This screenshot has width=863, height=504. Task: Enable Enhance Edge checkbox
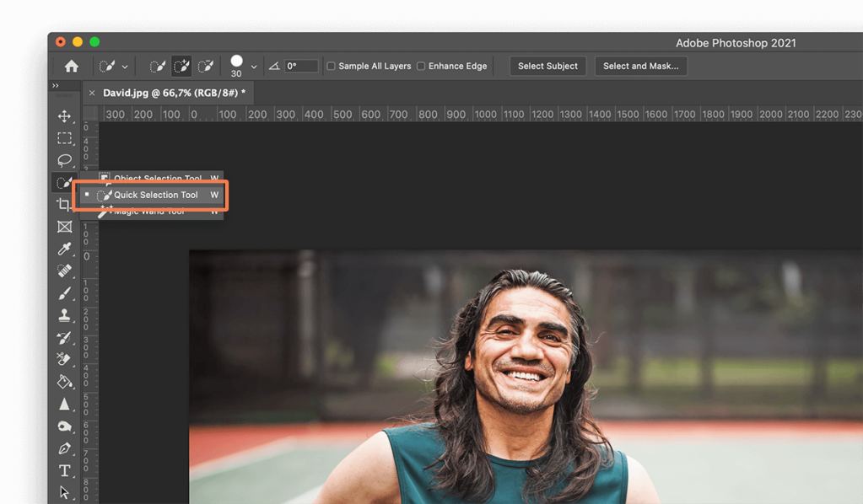421,66
